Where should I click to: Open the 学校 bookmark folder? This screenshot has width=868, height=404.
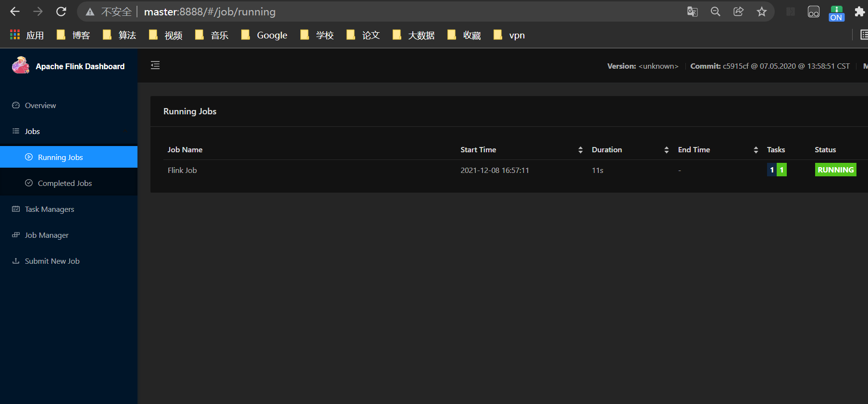coord(317,35)
